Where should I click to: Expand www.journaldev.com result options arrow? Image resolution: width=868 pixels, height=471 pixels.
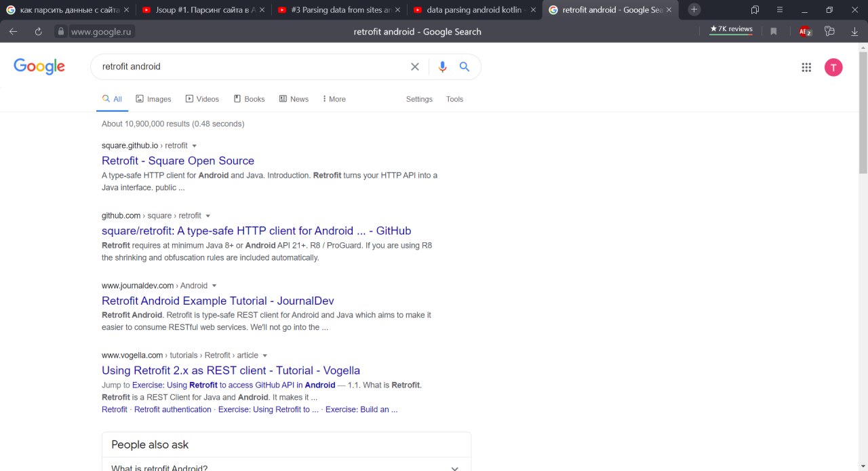click(214, 286)
